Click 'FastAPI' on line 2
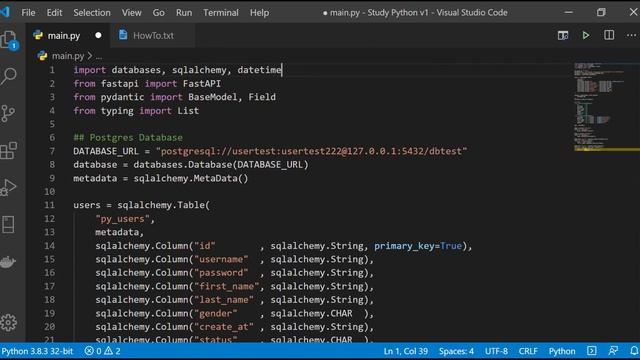The height and width of the screenshot is (360, 640). coord(202,84)
